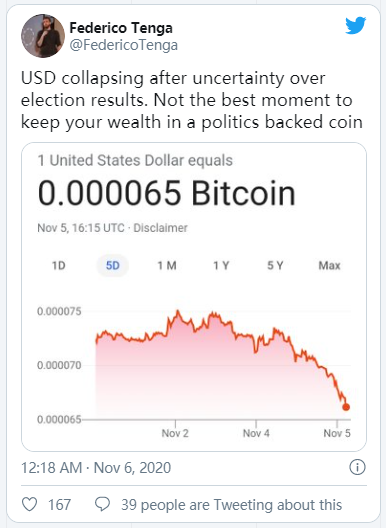Switch chart to 5 Y range
This screenshot has width=386, height=528.
tap(275, 266)
